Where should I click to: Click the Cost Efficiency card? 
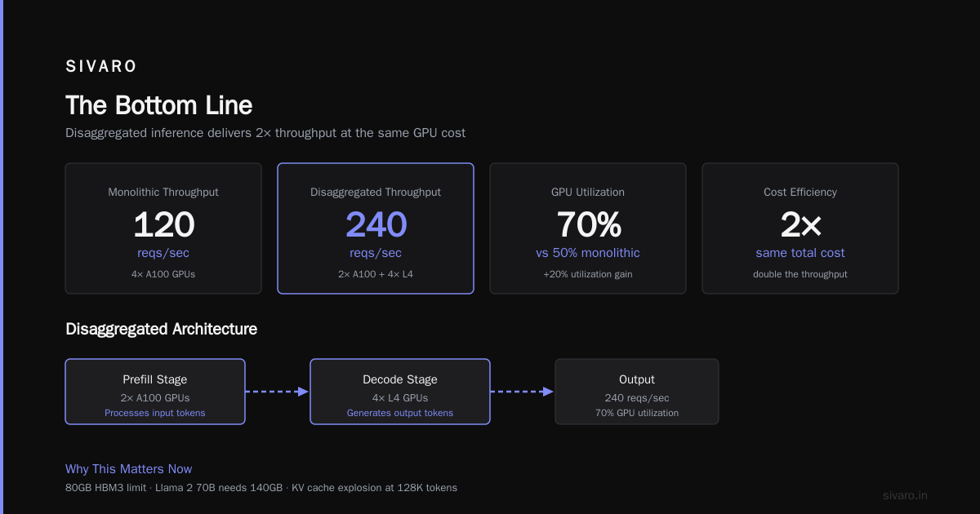tap(800, 228)
